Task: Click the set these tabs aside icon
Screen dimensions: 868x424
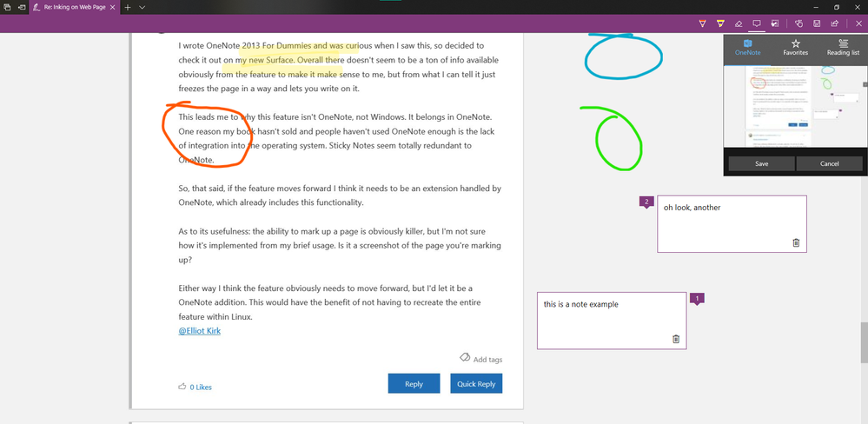Action: pos(22,7)
